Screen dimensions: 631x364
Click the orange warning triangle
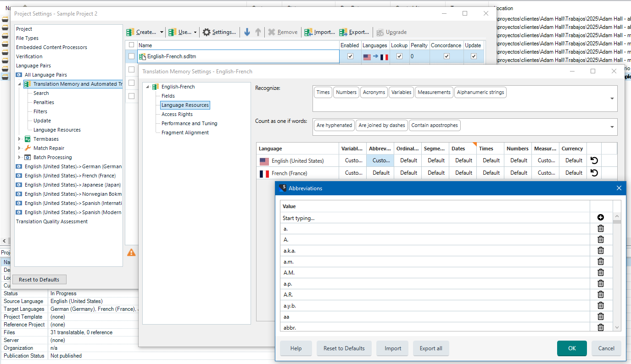pos(131,252)
